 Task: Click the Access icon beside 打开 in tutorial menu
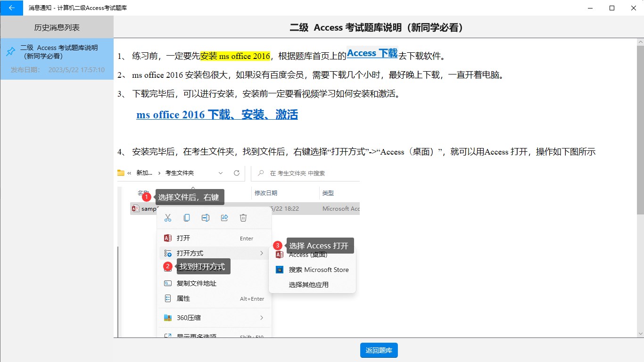tap(168, 238)
